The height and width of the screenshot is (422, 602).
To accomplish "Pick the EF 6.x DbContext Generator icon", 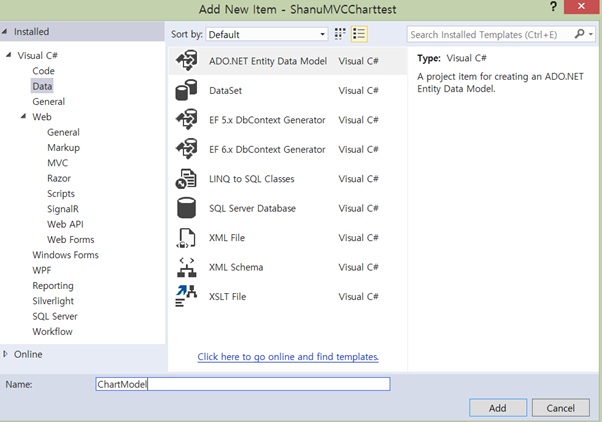I will click(x=186, y=150).
